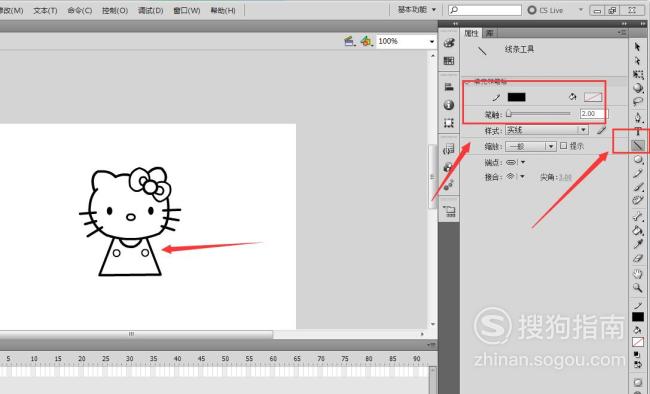The image size is (650, 394).
Task: Open the Motion Presets panel icon
Action: 449,185
